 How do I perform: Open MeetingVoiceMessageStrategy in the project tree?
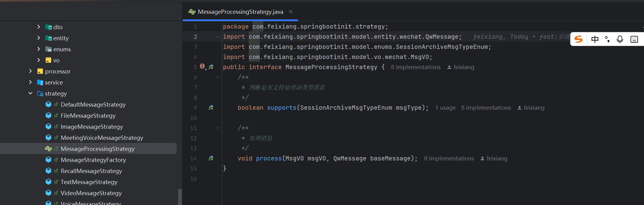pyautogui.click(x=102, y=138)
